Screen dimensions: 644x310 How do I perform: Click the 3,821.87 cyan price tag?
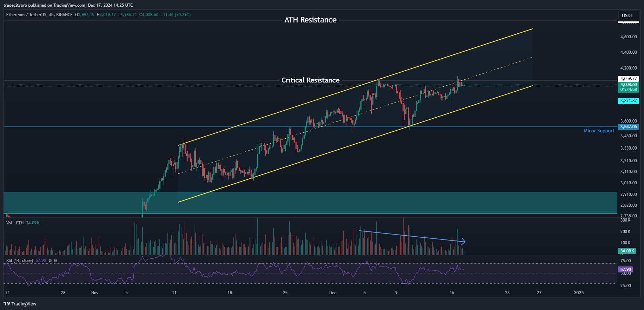(628, 101)
